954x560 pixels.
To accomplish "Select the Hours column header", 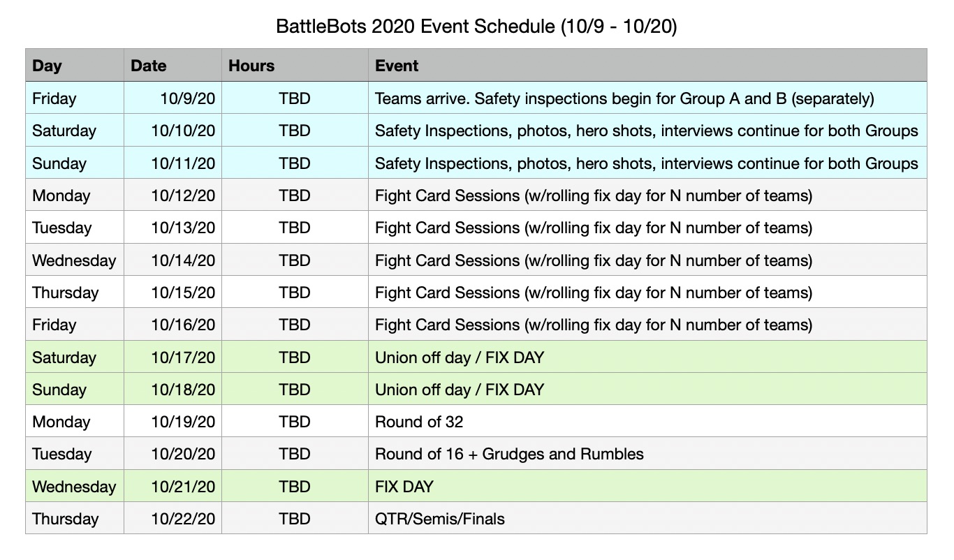I will pyautogui.click(x=295, y=66).
